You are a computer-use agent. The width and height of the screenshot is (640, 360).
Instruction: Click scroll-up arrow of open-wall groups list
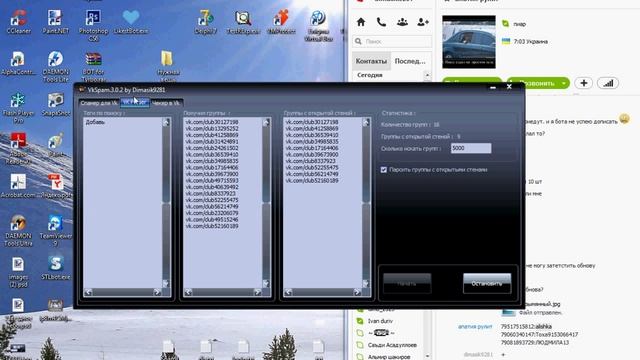366,122
